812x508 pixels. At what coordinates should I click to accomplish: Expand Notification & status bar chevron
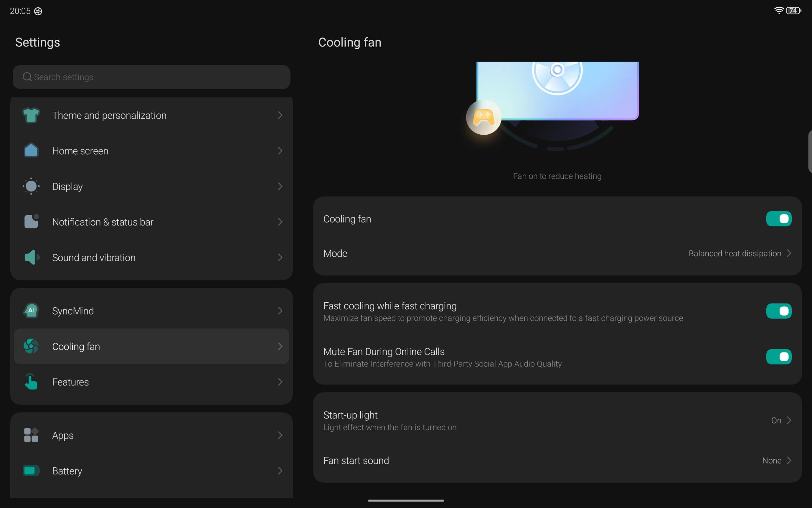(x=280, y=222)
